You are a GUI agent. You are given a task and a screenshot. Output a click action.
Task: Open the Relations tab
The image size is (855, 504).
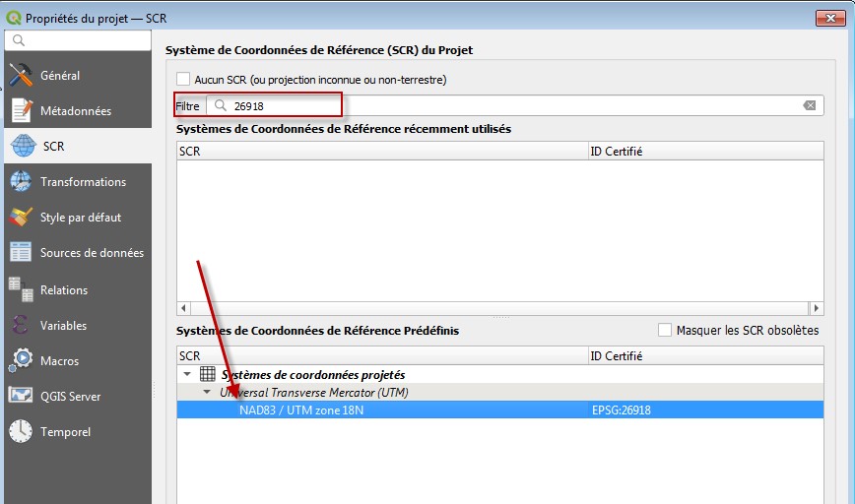(78, 289)
